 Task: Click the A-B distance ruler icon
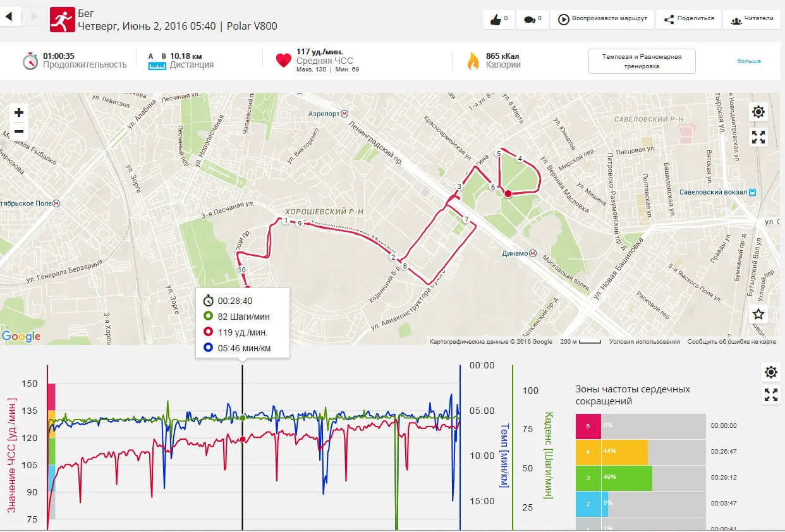tap(156, 61)
